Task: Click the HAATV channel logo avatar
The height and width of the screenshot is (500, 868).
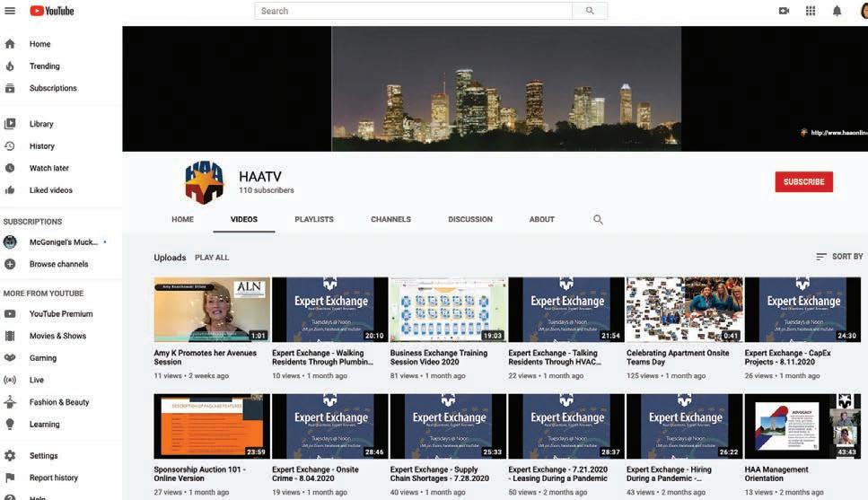Action: [x=205, y=182]
